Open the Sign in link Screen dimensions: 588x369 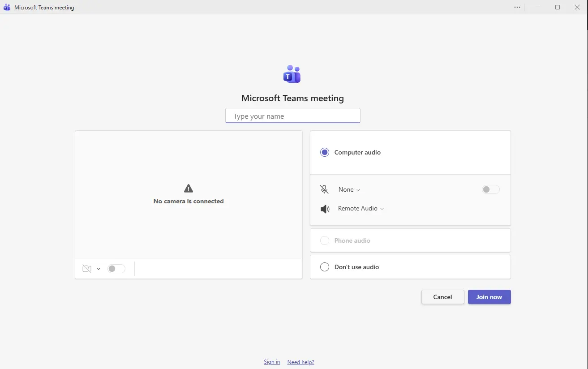click(271, 361)
